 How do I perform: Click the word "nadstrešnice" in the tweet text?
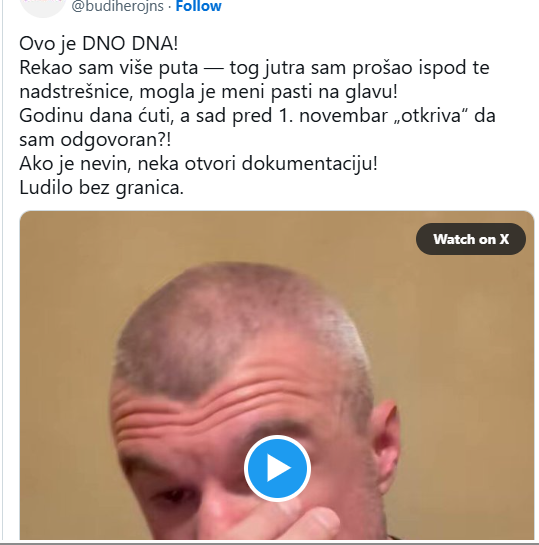click(76, 92)
